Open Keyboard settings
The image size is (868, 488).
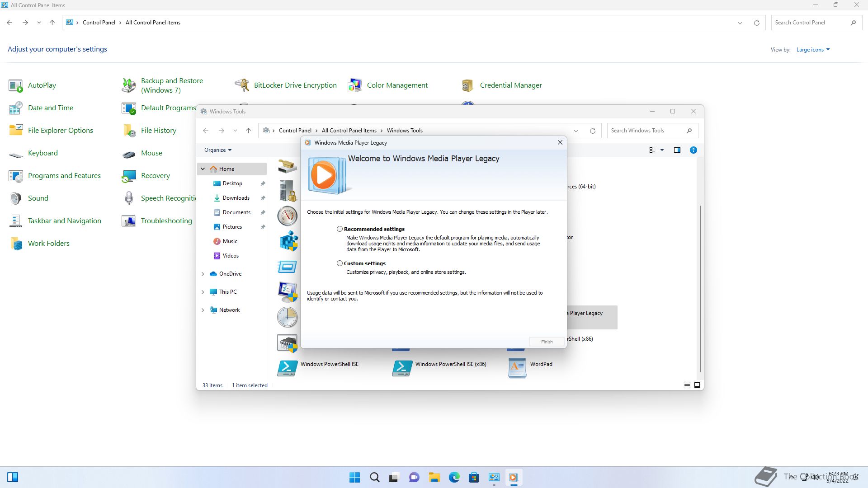(33, 153)
